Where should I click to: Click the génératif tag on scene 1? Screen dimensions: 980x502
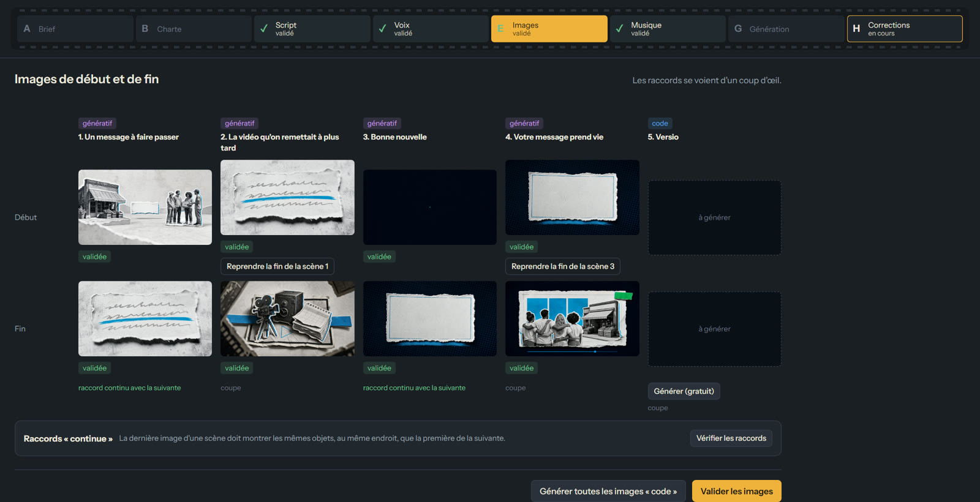(97, 123)
